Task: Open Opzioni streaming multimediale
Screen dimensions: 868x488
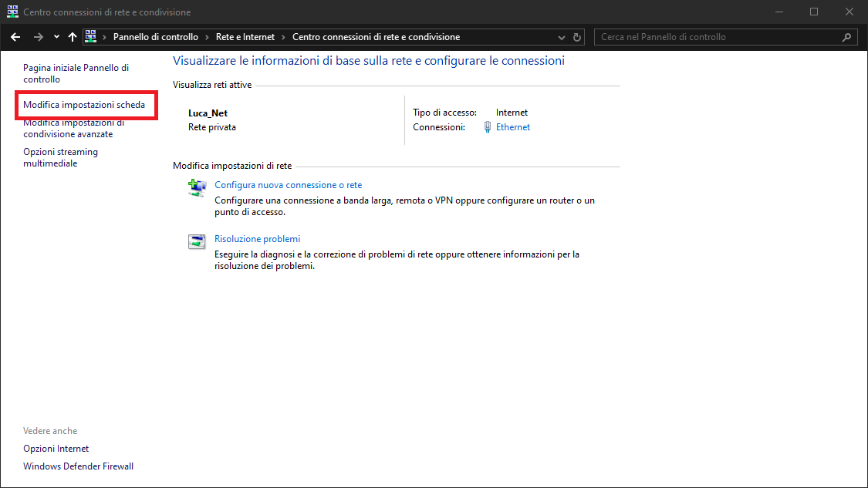Action: [60, 157]
